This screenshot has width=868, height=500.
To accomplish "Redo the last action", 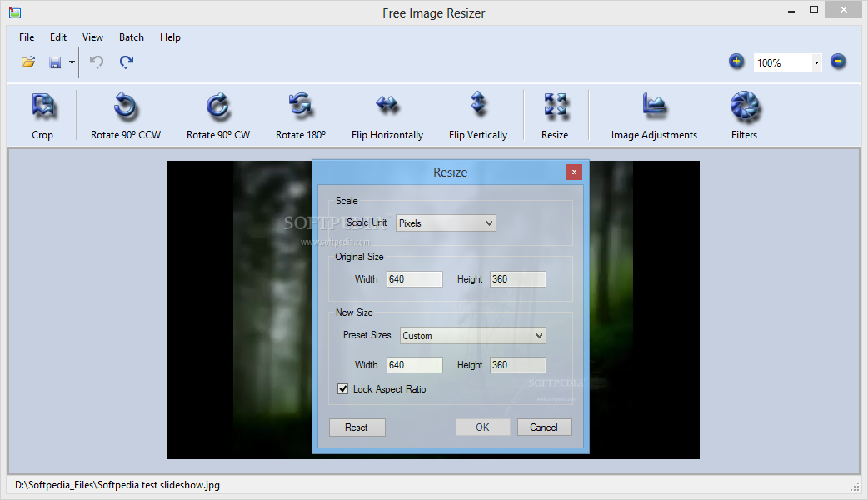I will (127, 62).
